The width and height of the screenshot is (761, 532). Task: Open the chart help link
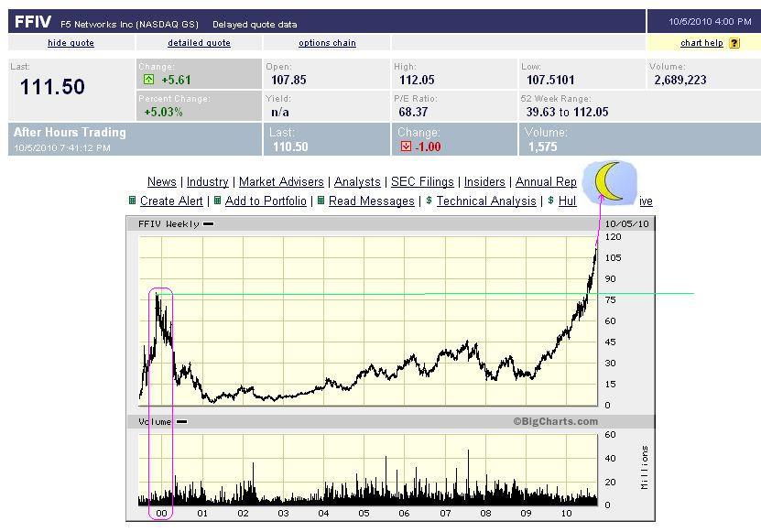point(701,43)
